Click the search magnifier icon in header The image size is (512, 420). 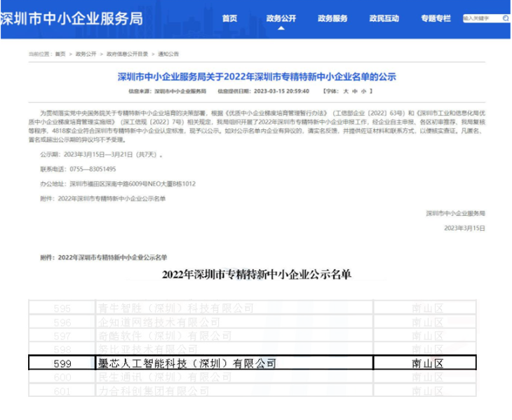pyautogui.click(x=506, y=18)
